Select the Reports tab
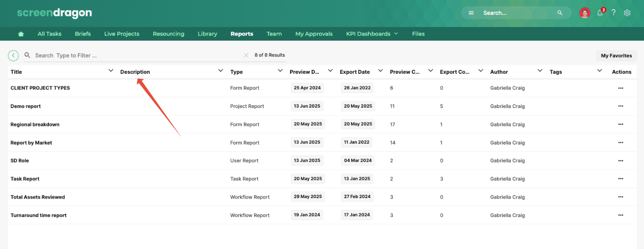This screenshot has height=249, width=644. [x=242, y=34]
